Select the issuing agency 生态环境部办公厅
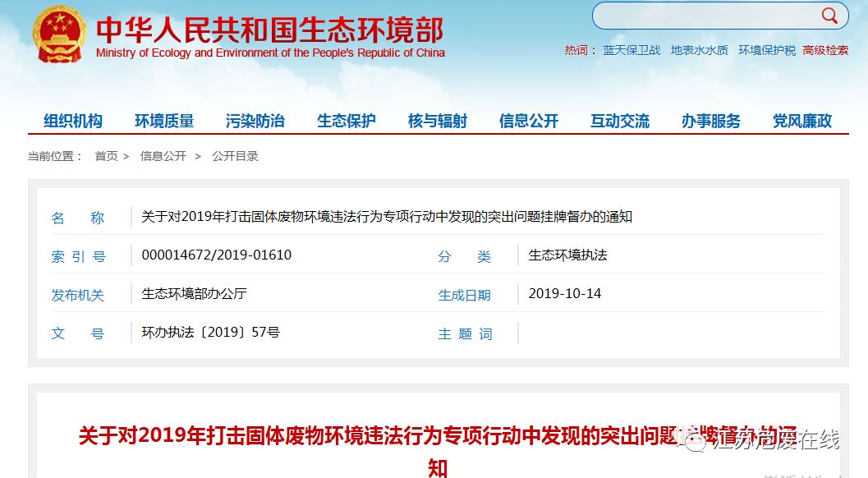The image size is (868, 478). 195,293
